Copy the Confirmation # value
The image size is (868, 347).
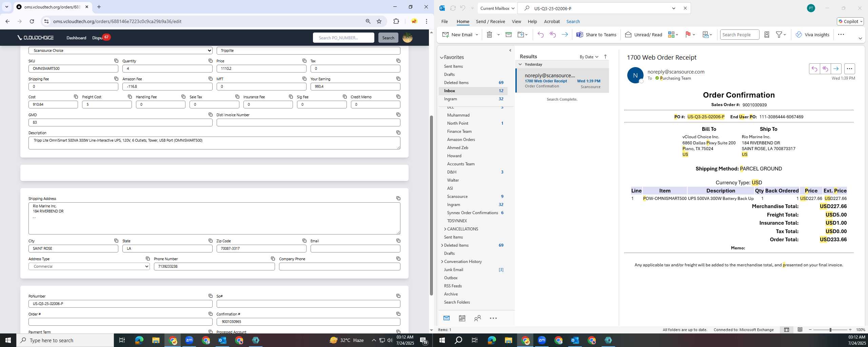tap(398, 314)
